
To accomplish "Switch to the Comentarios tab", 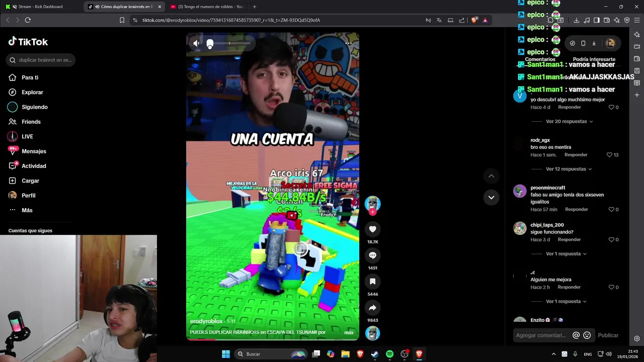I will pos(540,59).
